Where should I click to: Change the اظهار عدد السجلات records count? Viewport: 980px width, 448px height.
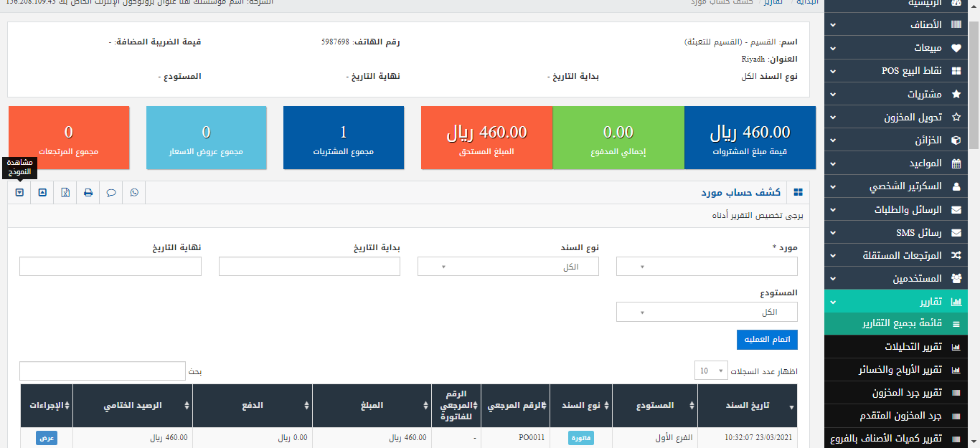coord(710,371)
